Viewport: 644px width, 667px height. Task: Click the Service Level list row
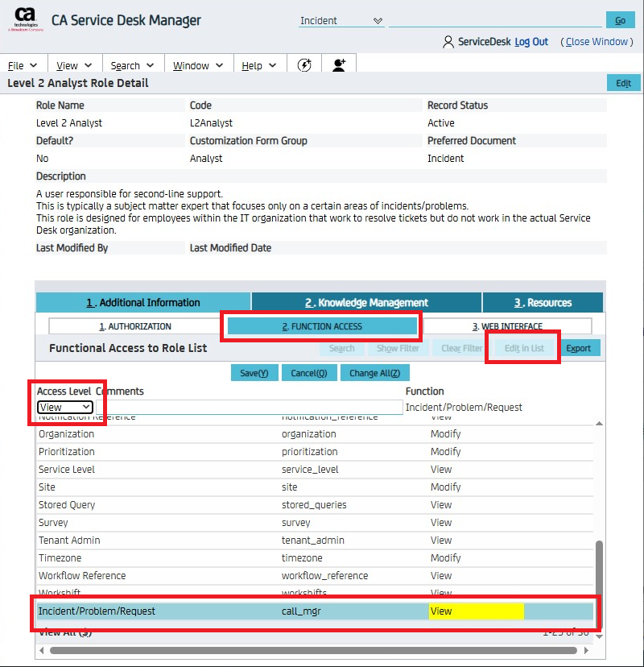pos(315,469)
